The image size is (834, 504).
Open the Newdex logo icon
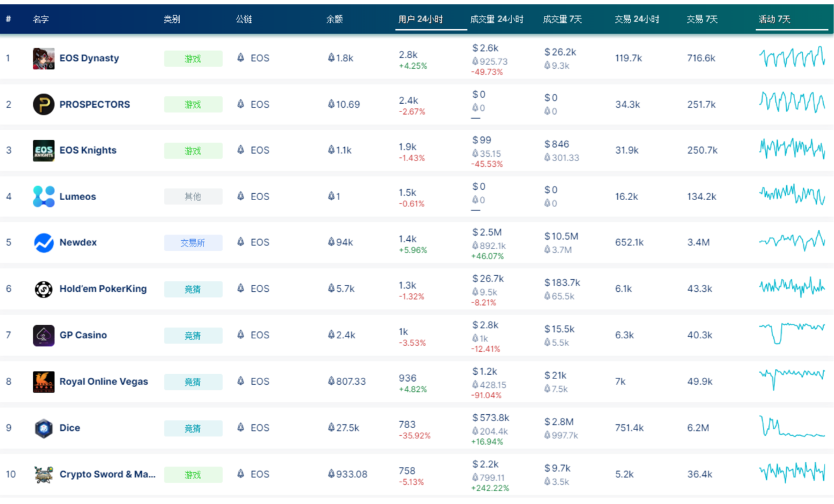click(x=43, y=243)
